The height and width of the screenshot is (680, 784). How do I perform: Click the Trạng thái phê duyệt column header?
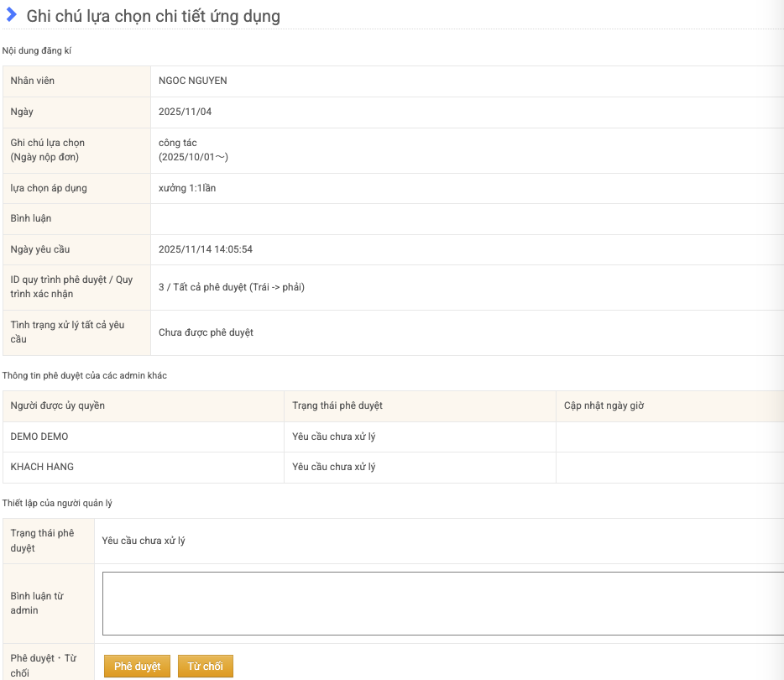click(x=337, y=405)
